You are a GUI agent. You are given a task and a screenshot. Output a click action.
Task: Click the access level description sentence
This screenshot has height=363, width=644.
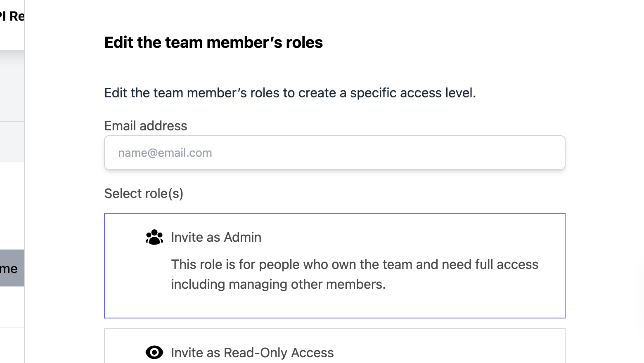(290, 93)
